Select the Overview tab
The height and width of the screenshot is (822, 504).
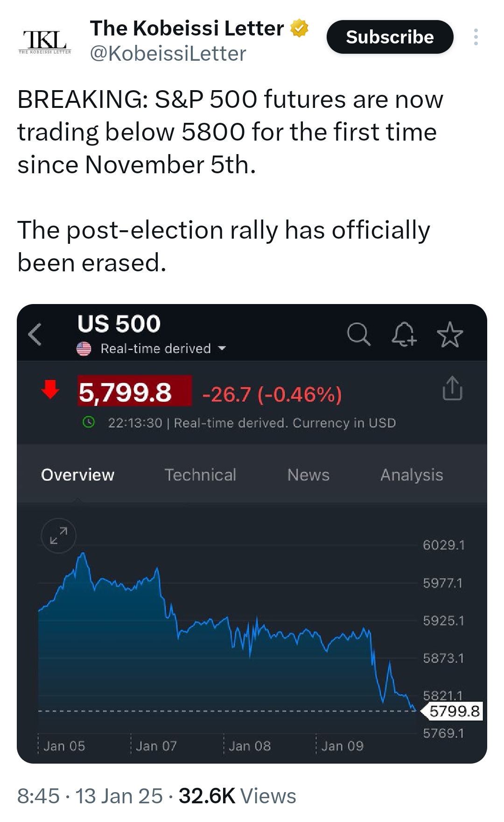[77, 475]
